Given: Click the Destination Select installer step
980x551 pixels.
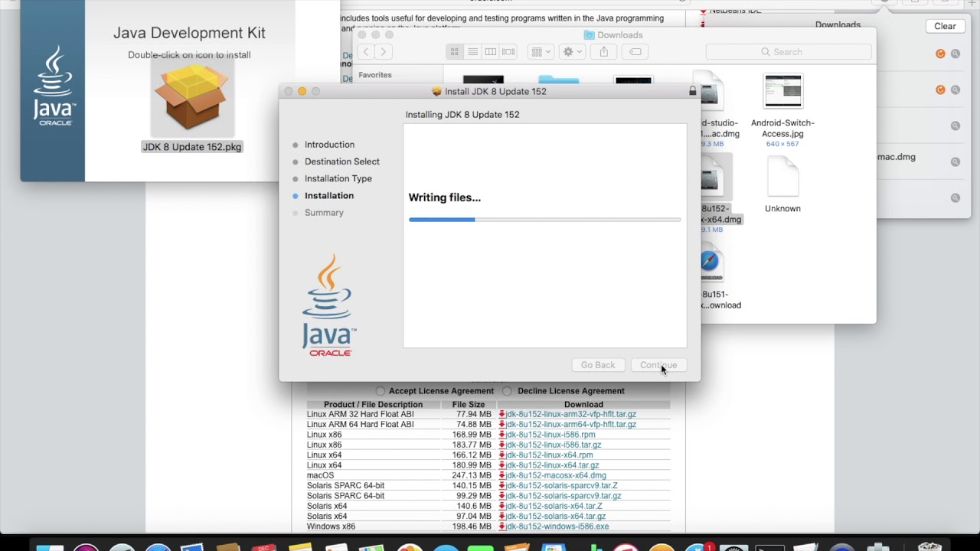Looking at the screenshot, I should pyautogui.click(x=342, y=161).
